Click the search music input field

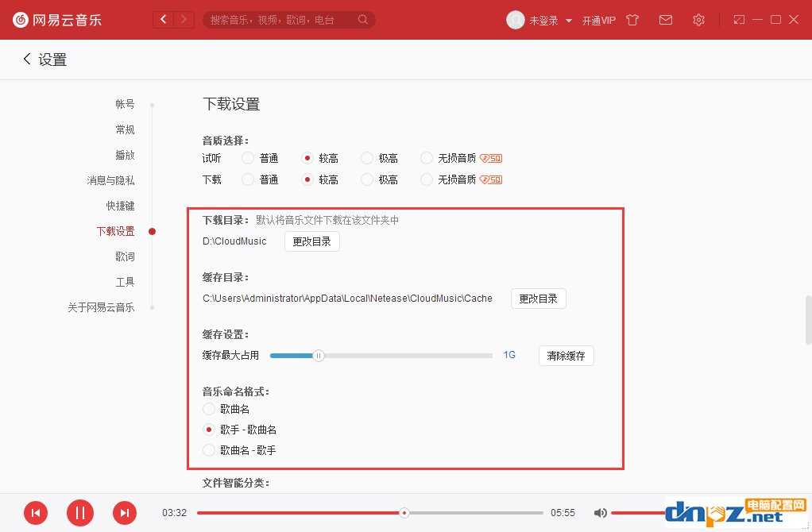tap(282, 20)
